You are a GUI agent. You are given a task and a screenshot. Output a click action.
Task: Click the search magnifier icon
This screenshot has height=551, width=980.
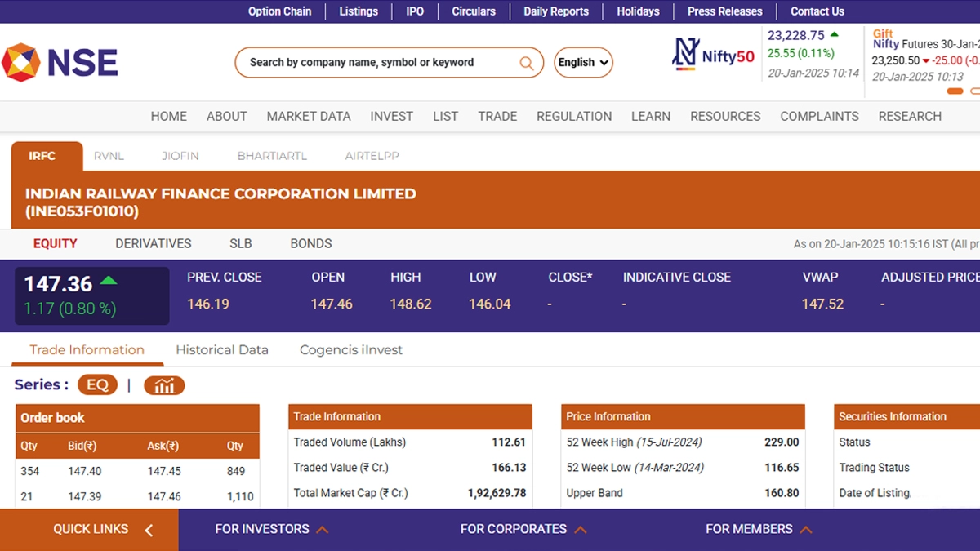527,63
